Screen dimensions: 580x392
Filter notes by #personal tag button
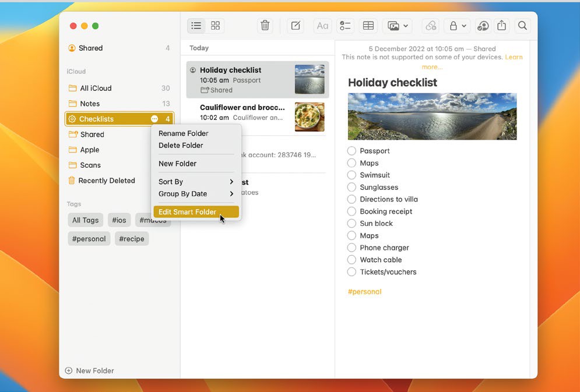pos(89,239)
